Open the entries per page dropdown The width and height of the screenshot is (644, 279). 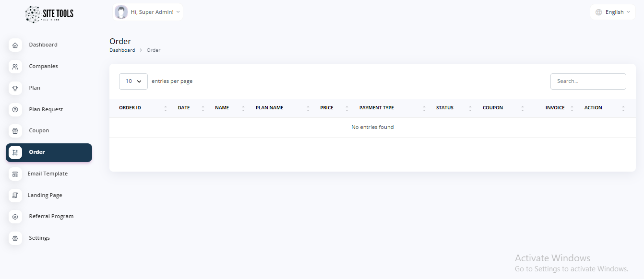point(133,81)
